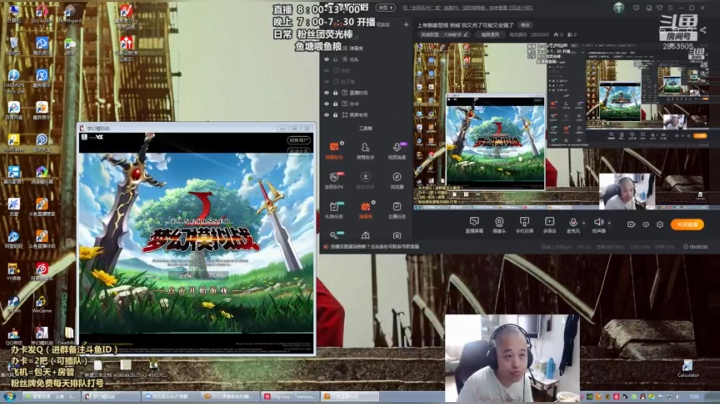Hide the 办卡 source layer
Viewport: 720px width, 404px height.
click(x=326, y=104)
